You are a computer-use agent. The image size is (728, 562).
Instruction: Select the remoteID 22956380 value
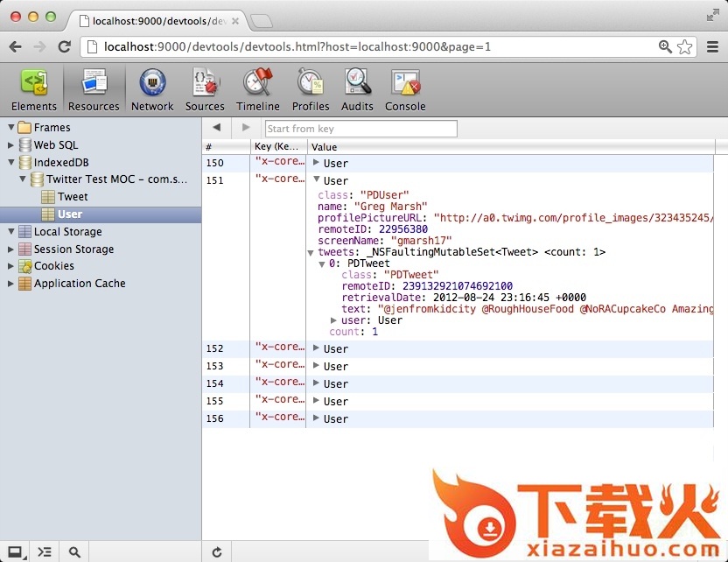point(403,229)
